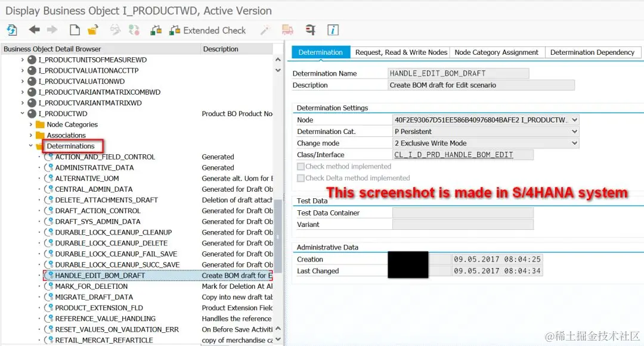
Task: Click the Active/Inactive switch icon
Action: (134, 30)
